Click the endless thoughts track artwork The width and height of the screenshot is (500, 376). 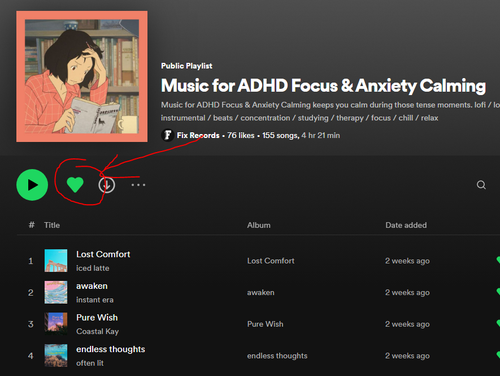[56, 356]
